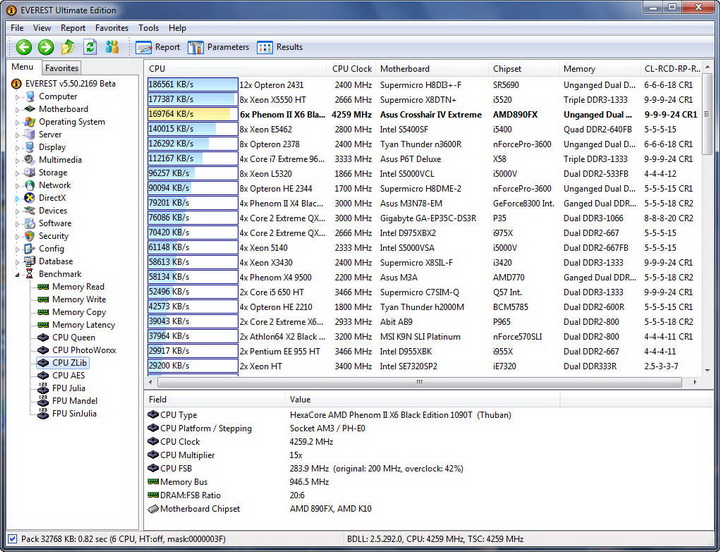Click the Refresh toolbar icon
Image resolution: width=720 pixels, height=552 pixels.
(x=90, y=47)
